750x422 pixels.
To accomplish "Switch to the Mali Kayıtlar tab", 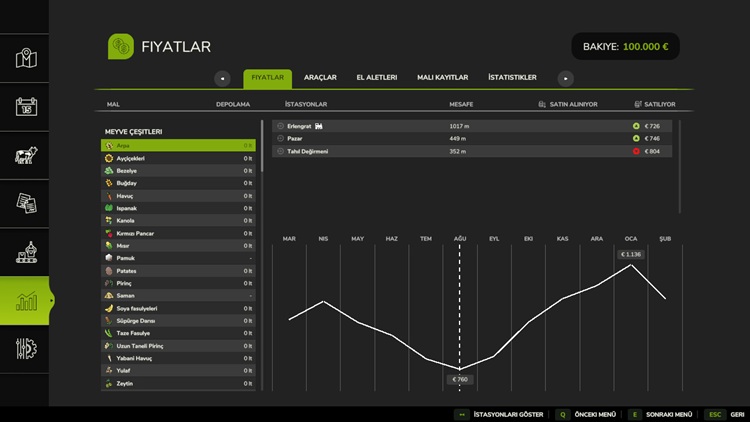I will pyautogui.click(x=442, y=78).
